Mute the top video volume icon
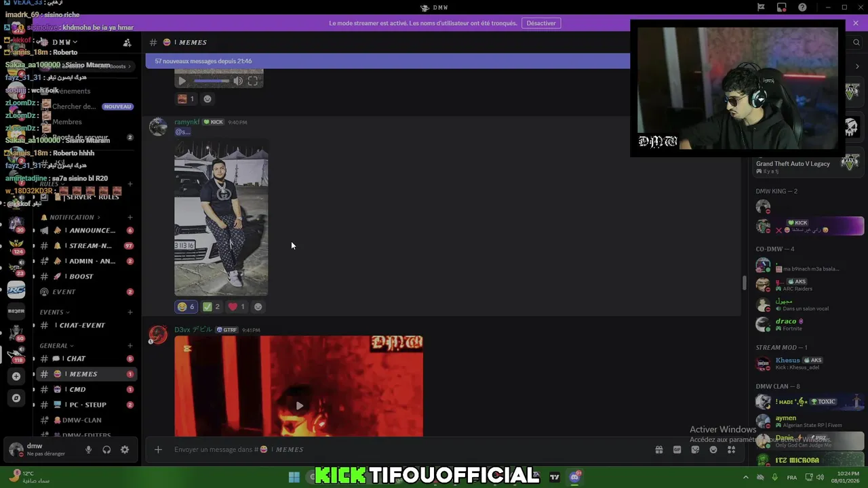 pyautogui.click(x=238, y=81)
